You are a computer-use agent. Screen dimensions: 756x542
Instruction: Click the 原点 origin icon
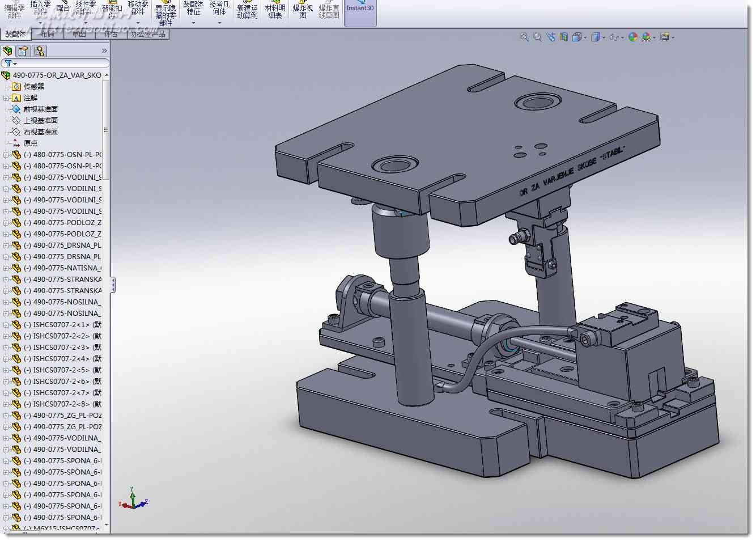coord(16,143)
